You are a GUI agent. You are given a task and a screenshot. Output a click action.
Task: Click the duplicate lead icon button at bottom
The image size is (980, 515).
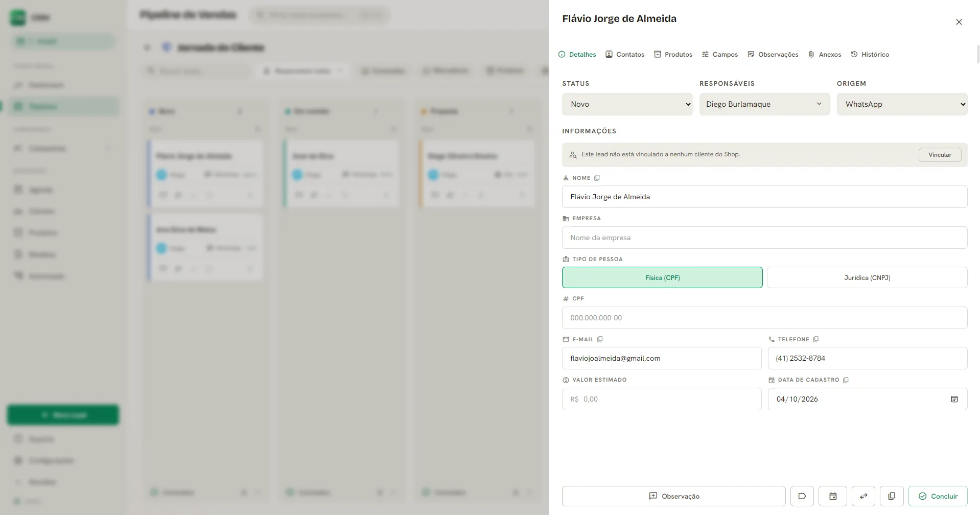coord(892,496)
